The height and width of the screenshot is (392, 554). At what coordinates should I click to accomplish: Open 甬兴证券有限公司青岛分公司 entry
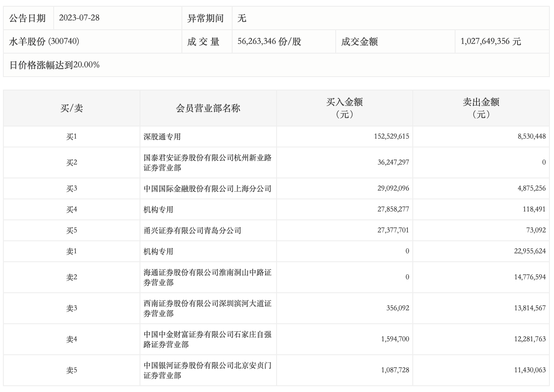point(192,230)
